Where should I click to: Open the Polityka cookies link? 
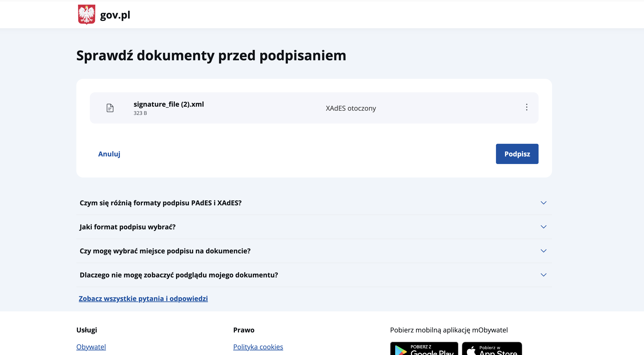tap(258, 347)
